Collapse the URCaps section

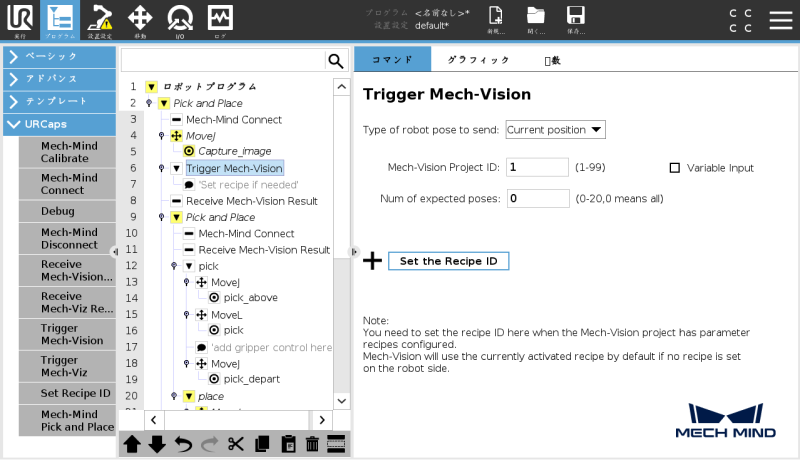tap(60, 124)
